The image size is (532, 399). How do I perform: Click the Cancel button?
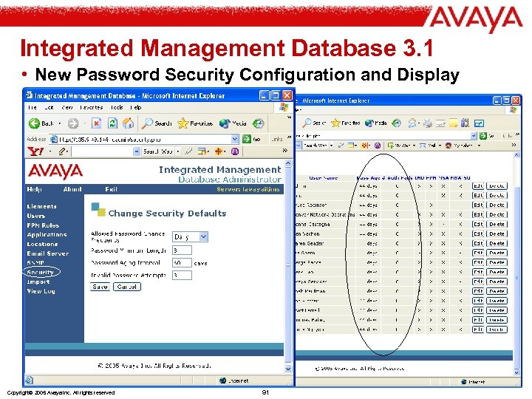point(127,287)
